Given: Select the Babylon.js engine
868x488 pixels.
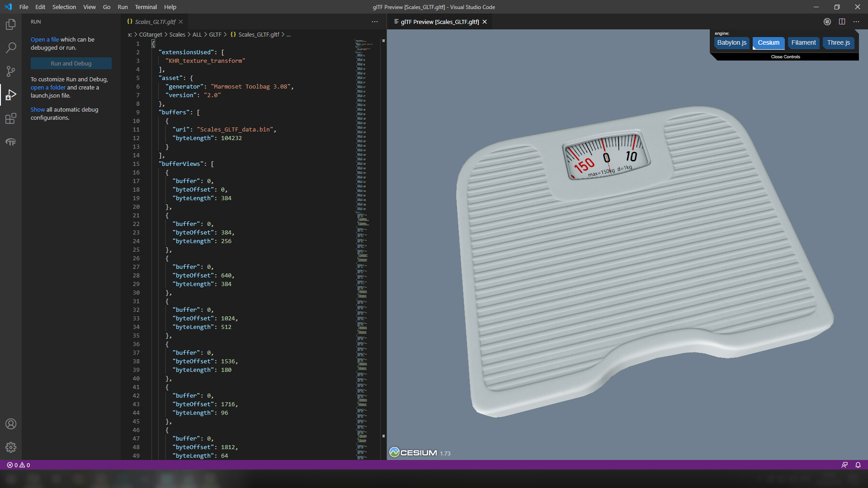Looking at the screenshot, I should pos(732,43).
